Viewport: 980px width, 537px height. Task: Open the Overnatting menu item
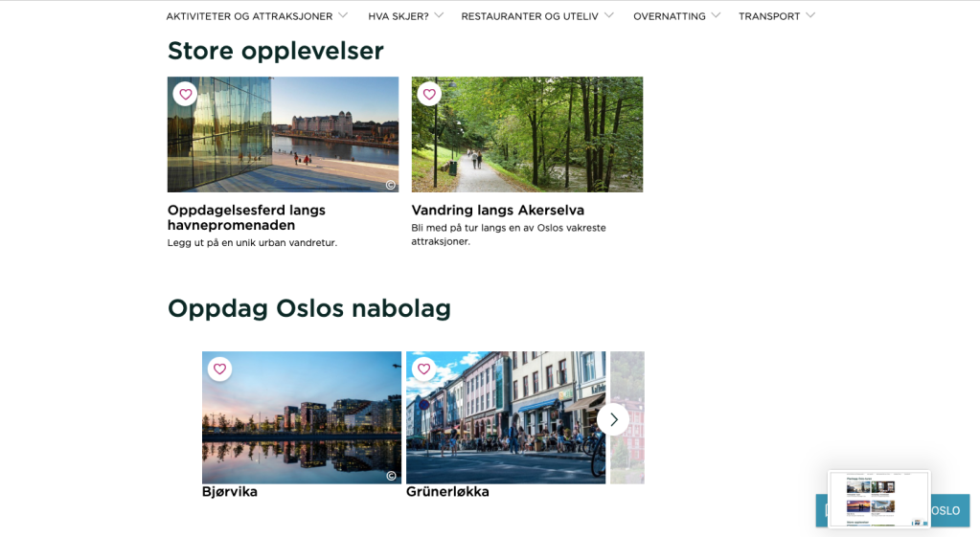click(x=669, y=16)
